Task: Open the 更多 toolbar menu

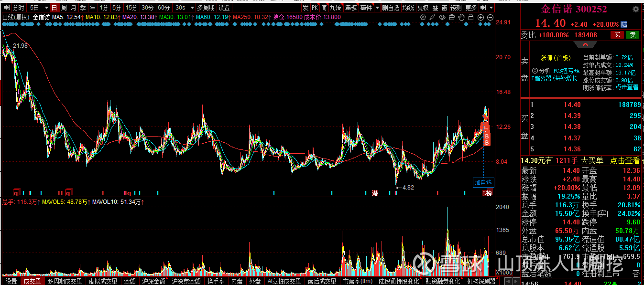Action: (471, 8)
